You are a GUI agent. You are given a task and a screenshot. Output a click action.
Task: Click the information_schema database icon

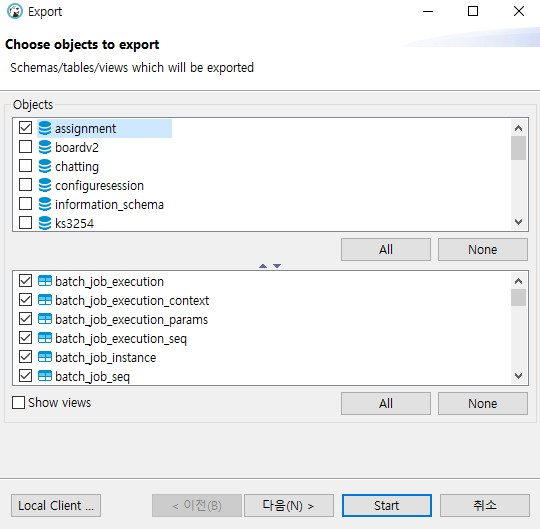(45, 204)
